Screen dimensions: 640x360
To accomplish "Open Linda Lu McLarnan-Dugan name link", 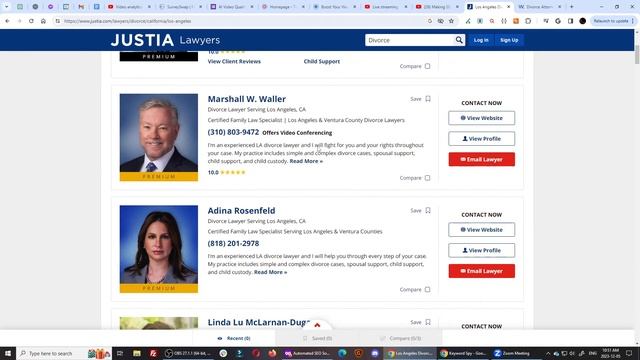I will pyautogui.click(x=259, y=322).
